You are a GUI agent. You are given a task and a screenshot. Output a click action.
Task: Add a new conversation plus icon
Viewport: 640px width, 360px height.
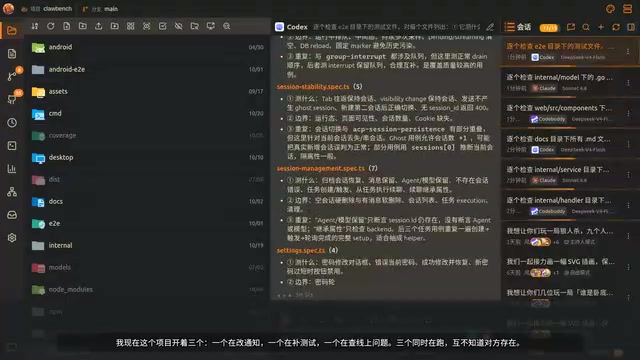click(601, 27)
